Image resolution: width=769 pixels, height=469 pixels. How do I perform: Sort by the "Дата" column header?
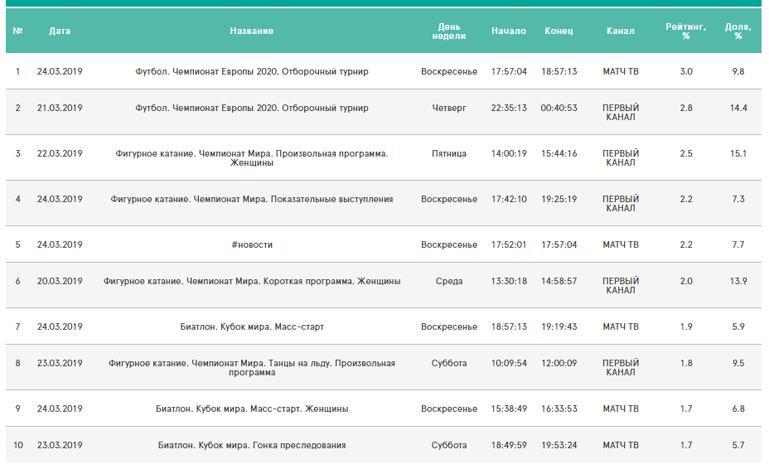(x=60, y=31)
